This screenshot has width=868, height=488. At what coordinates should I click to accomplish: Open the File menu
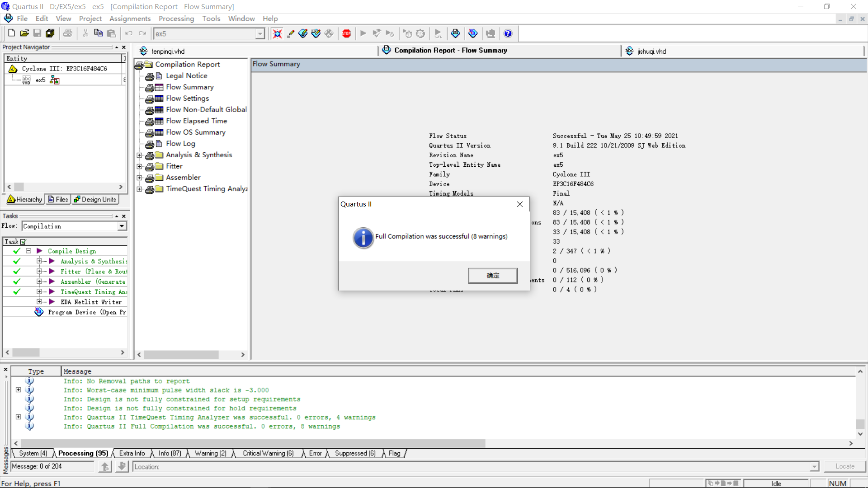point(22,19)
